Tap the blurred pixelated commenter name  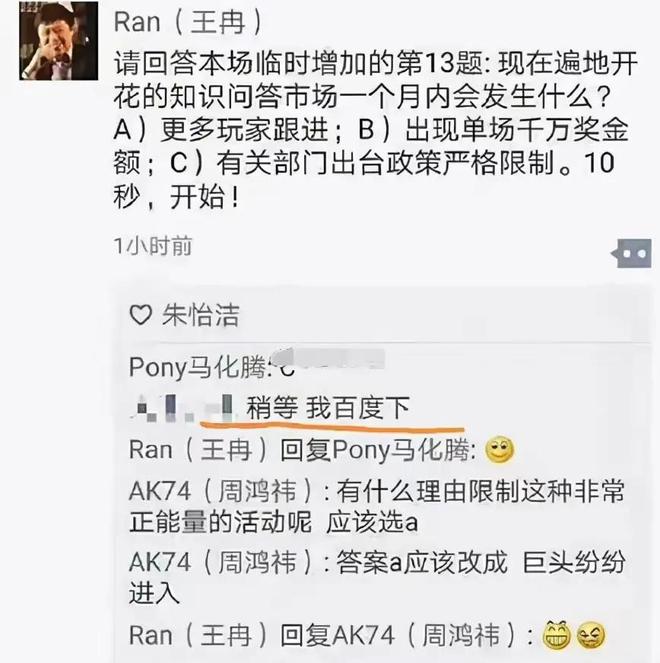pos(183,408)
